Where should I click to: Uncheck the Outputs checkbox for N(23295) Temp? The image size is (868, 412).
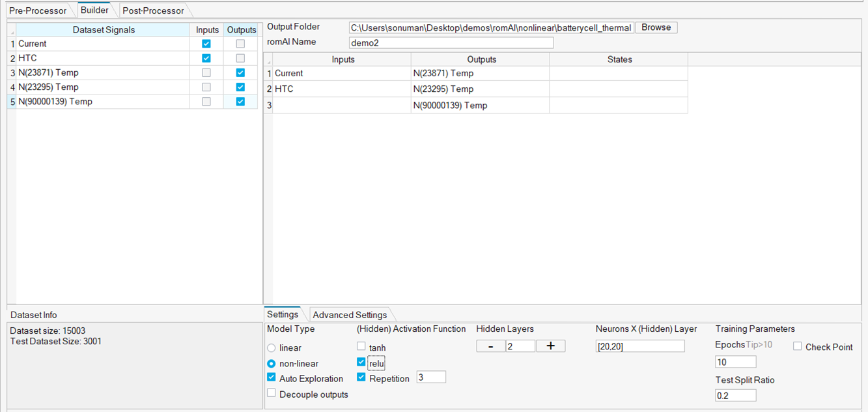pyautogui.click(x=241, y=87)
